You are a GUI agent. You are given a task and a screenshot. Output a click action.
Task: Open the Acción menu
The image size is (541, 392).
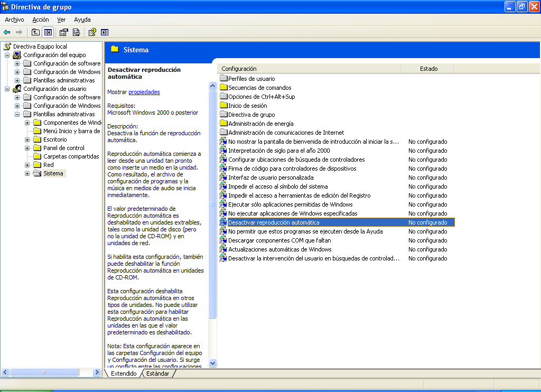[x=41, y=20]
